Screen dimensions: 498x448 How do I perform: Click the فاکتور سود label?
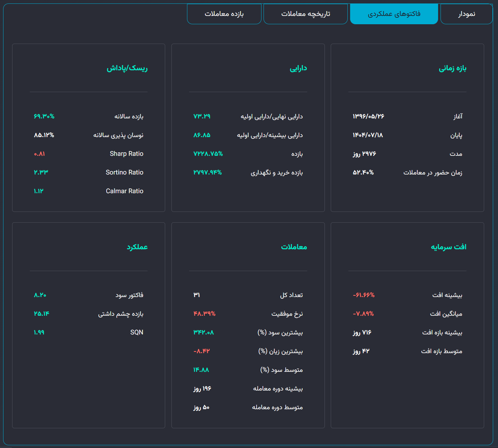pos(129,295)
